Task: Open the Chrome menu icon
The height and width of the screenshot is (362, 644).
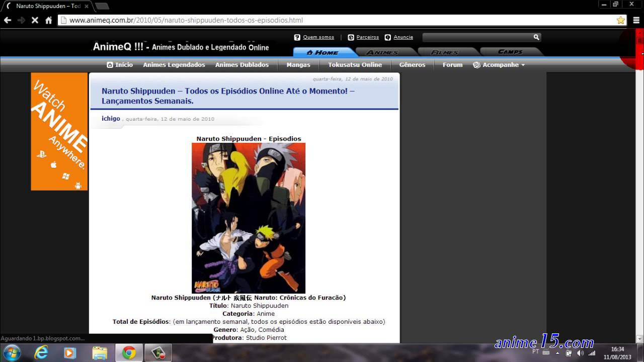Action: pos(636,20)
